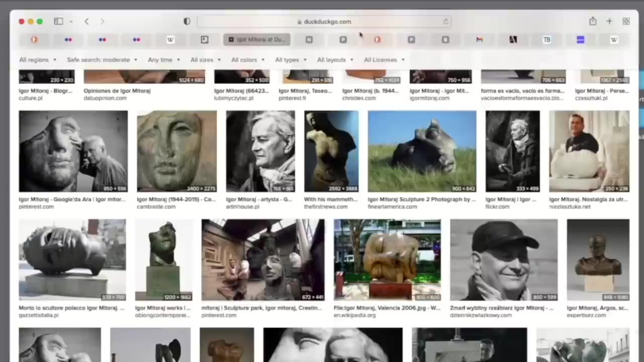Image resolution: width=644 pixels, height=362 pixels.
Task: Open the All sizes filter dropdown
Action: (206, 59)
